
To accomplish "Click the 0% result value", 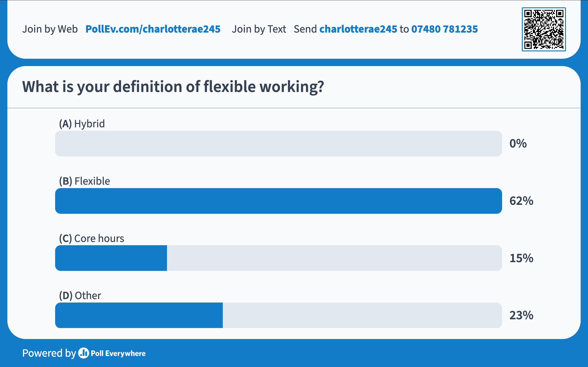I will (x=518, y=143).
